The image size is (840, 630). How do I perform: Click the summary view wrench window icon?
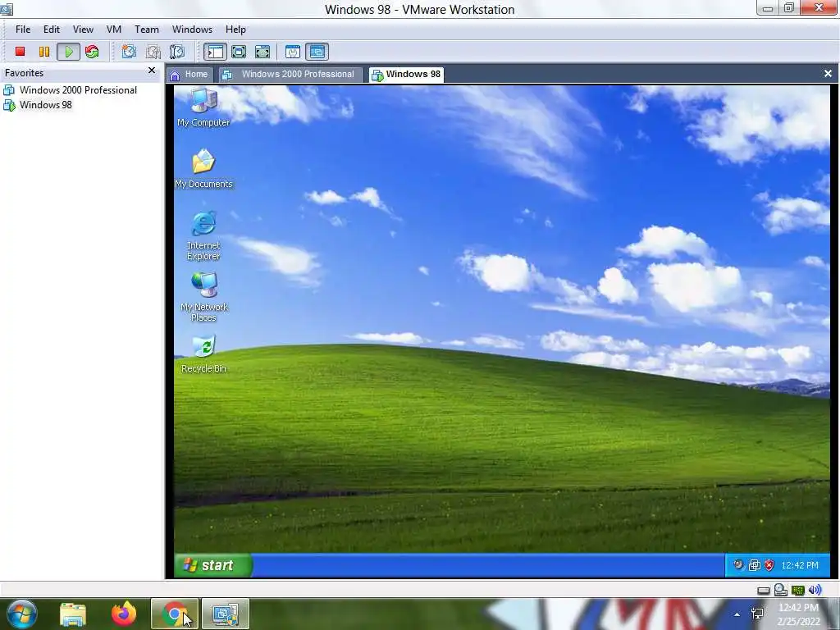click(293, 52)
